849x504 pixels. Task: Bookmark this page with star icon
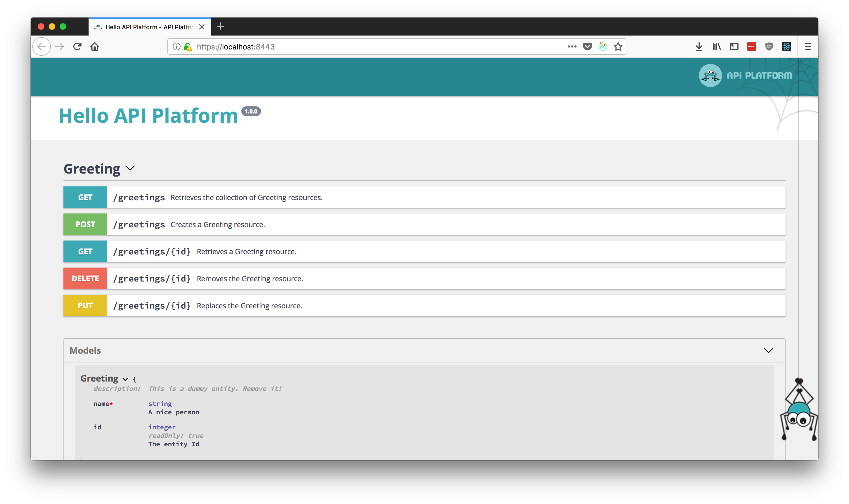point(618,46)
